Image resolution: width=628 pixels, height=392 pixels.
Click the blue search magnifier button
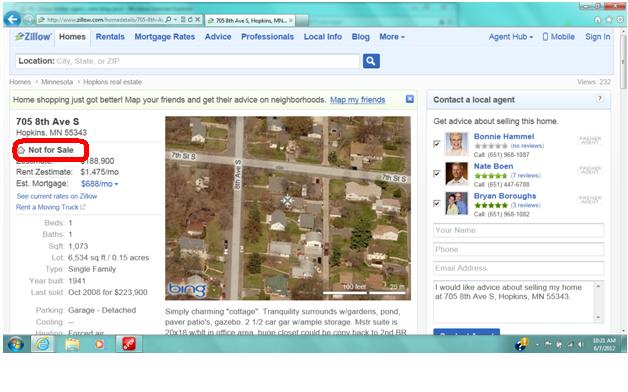coord(371,61)
